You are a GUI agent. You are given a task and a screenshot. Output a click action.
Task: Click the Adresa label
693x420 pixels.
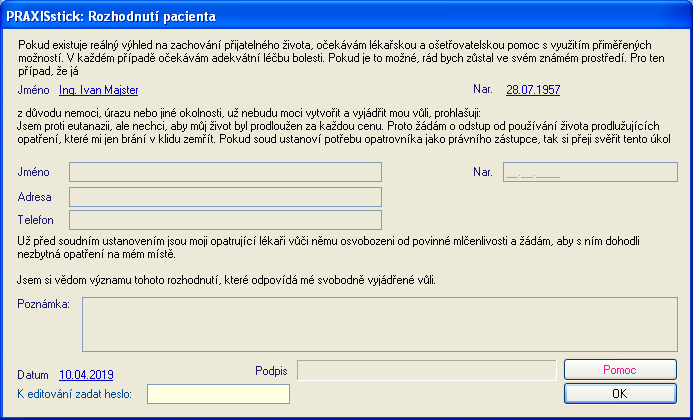35,196
